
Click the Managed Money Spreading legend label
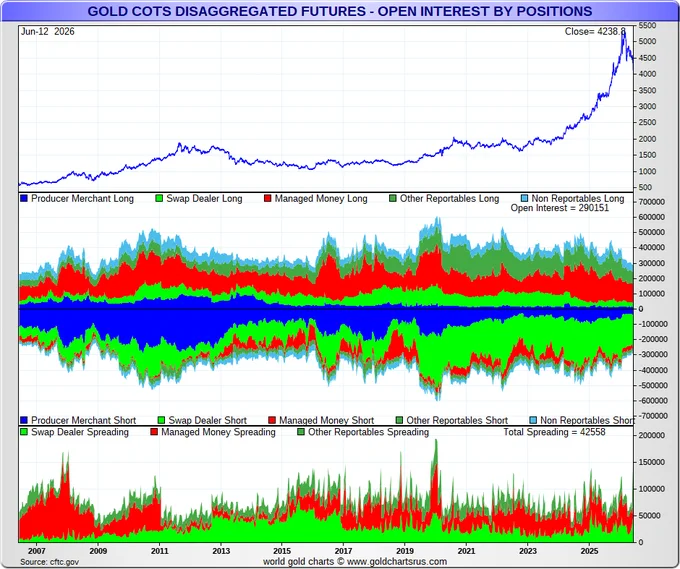coord(218,432)
